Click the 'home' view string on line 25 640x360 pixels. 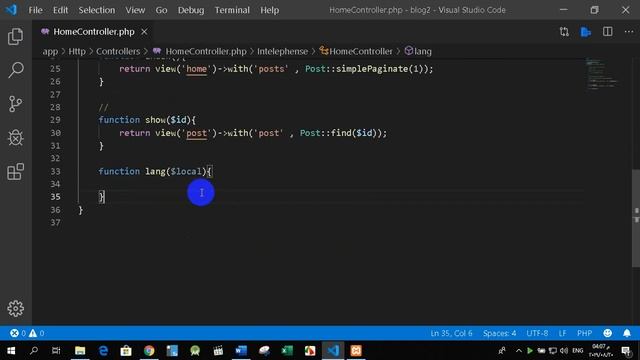[196, 69]
